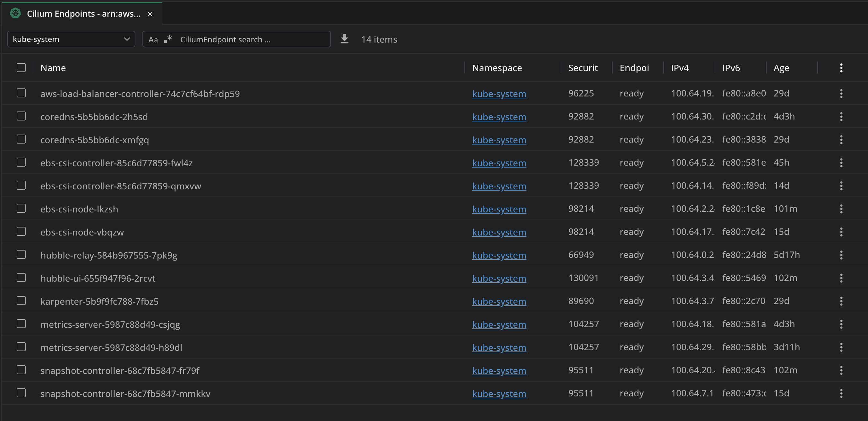Open actions menu for ebs-csi-controller qmxvw
This screenshot has height=421, width=868.
click(841, 186)
